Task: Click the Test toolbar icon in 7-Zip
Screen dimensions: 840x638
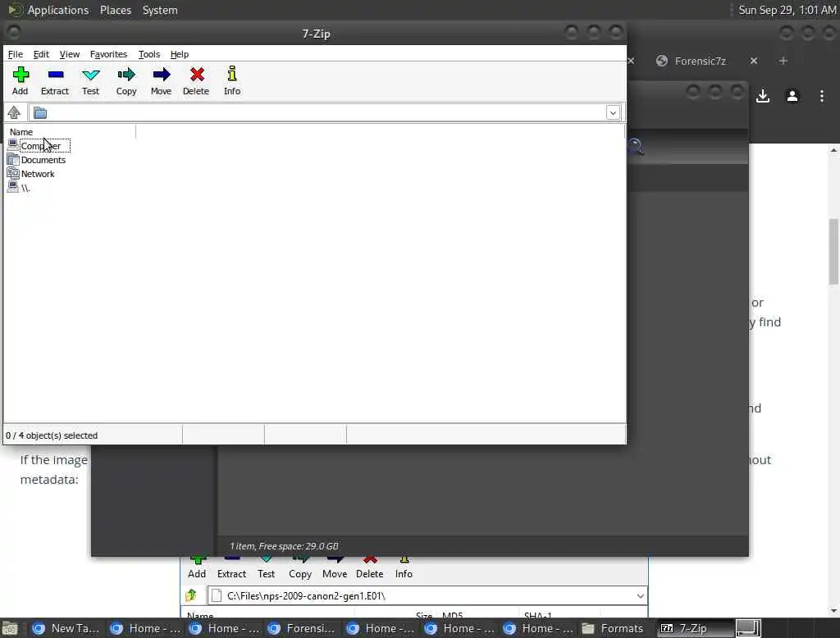Action: click(90, 81)
